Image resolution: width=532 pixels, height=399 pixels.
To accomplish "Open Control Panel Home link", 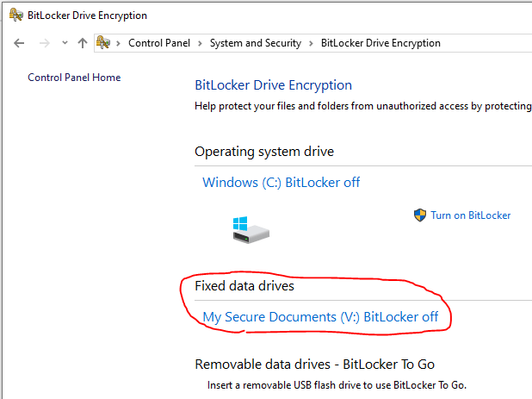I will [74, 78].
